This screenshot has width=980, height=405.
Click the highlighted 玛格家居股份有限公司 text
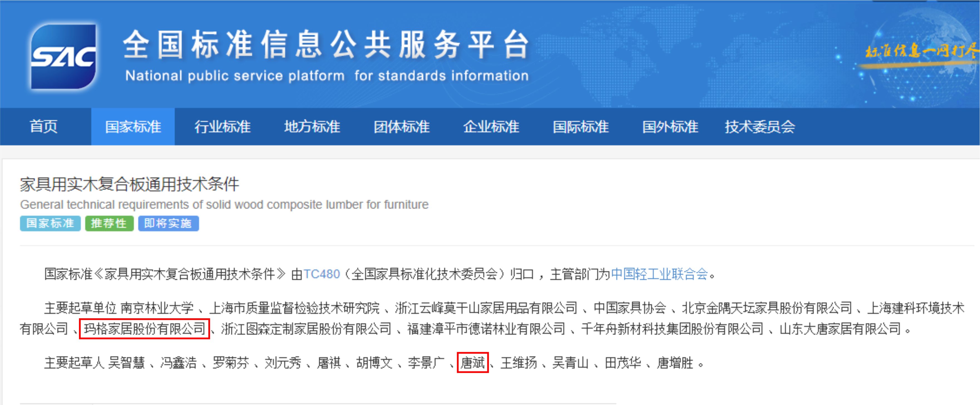[x=145, y=329]
